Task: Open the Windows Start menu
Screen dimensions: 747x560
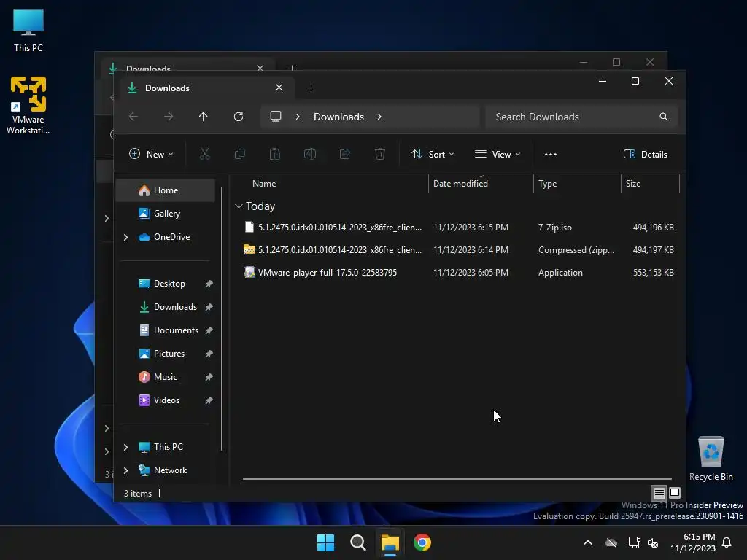Action: click(326, 542)
